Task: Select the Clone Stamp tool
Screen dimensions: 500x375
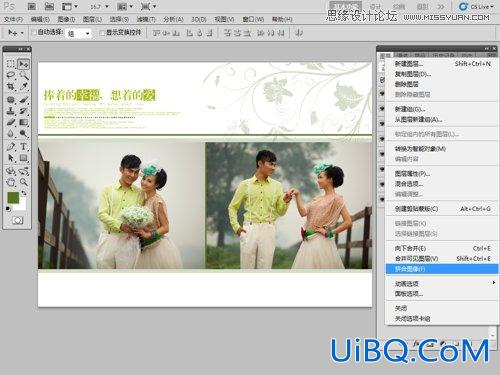Action: (x=11, y=111)
